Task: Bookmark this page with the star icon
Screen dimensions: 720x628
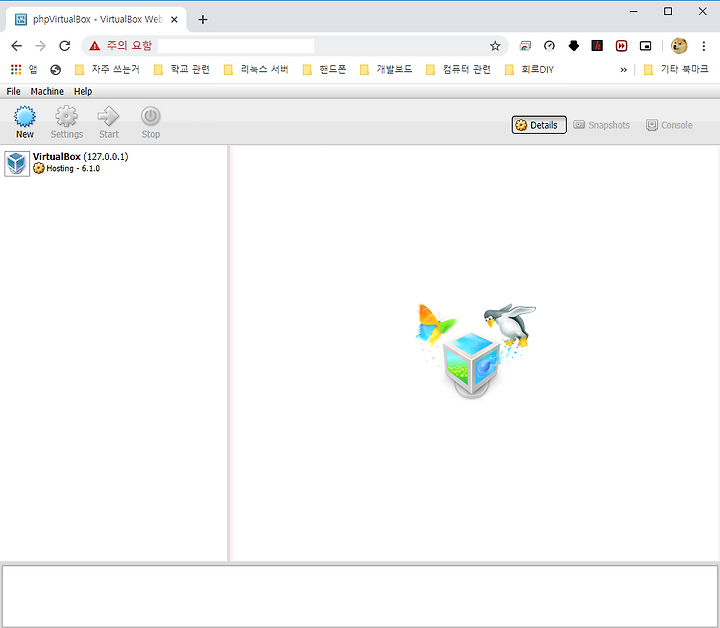Action: pos(495,46)
